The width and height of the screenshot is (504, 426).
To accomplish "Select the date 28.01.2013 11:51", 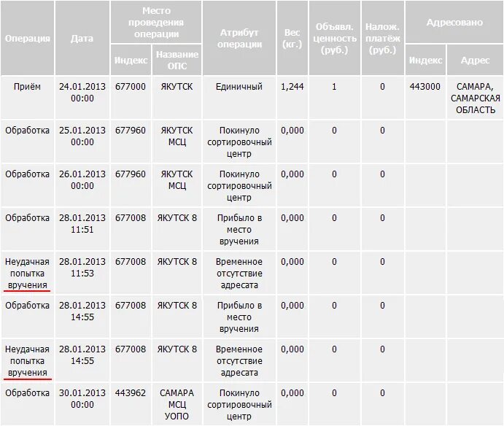I will click(82, 223).
